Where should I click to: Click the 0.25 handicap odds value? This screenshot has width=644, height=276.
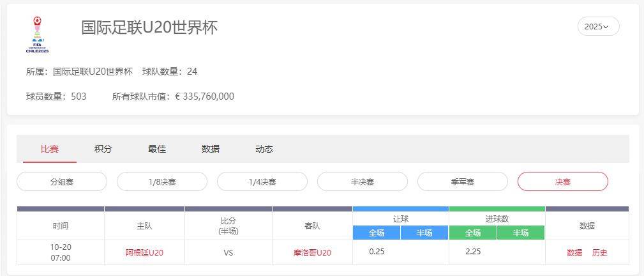[377, 252]
